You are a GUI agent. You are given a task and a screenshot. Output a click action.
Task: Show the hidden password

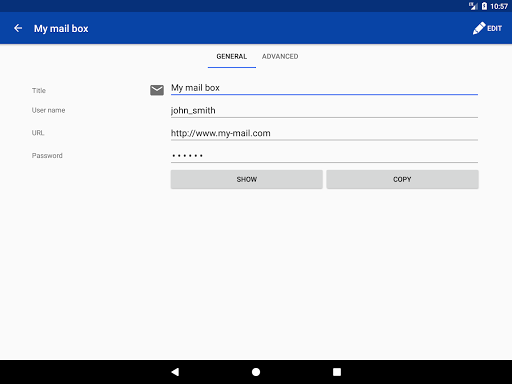pyautogui.click(x=247, y=179)
